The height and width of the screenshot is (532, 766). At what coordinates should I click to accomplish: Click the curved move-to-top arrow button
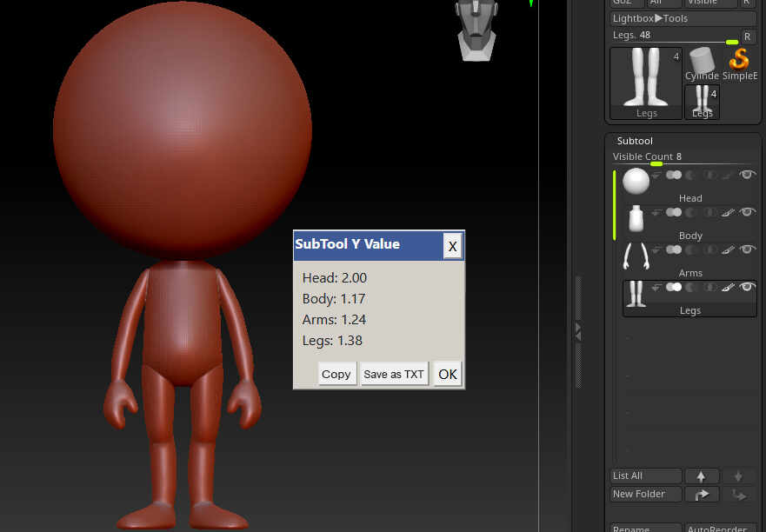(x=701, y=495)
